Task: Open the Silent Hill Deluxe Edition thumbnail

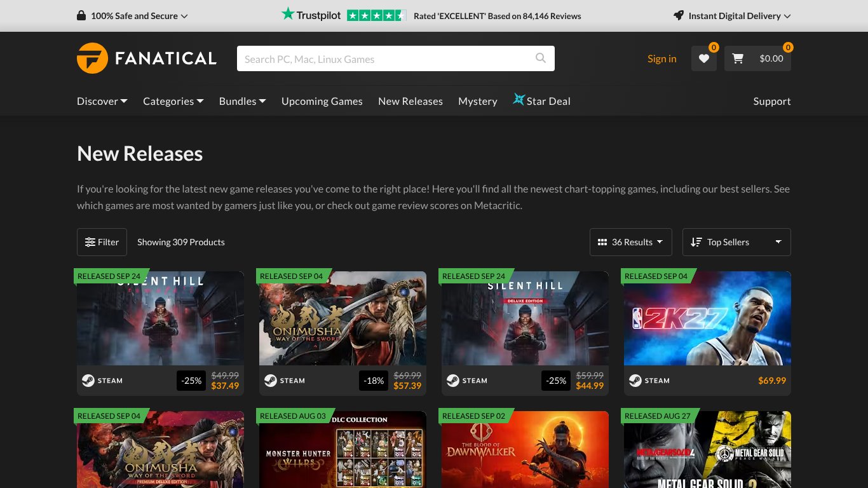Action: point(525,318)
